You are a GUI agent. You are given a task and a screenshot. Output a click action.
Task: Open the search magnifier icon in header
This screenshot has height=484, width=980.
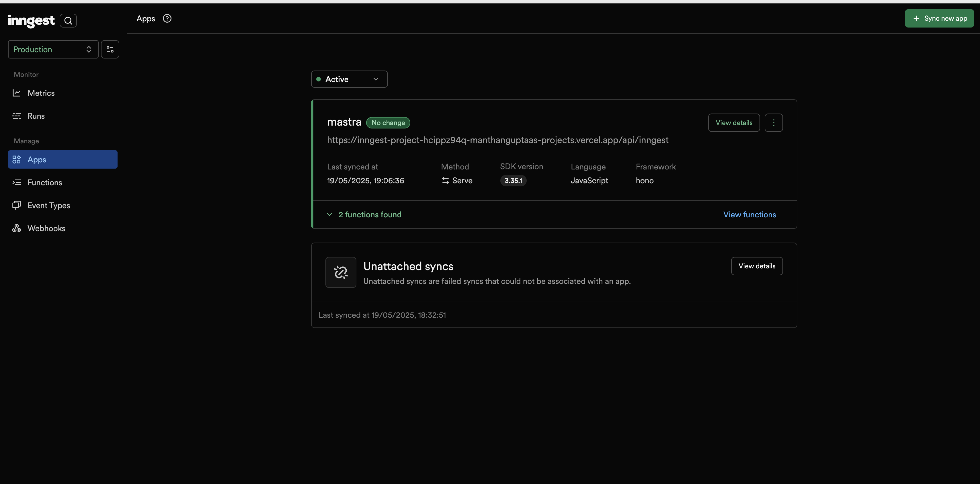pos(69,20)
